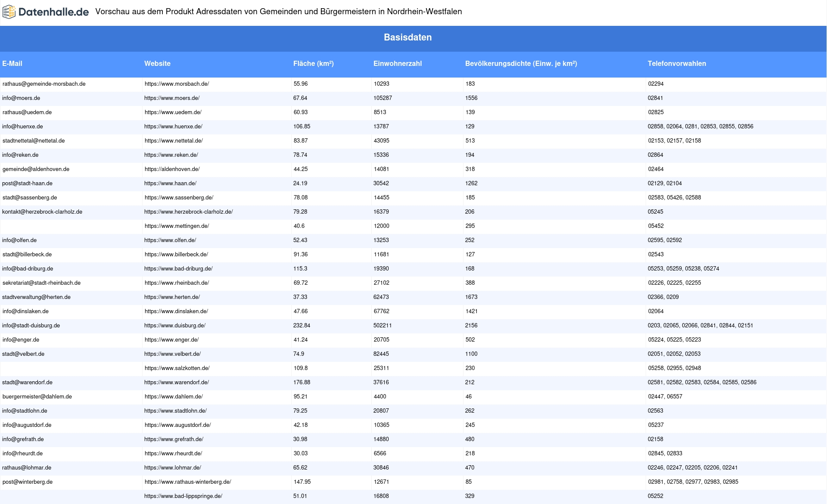827x504 pixels.
Task: Click email stadt@velbert.de
Action: (23, 354)
